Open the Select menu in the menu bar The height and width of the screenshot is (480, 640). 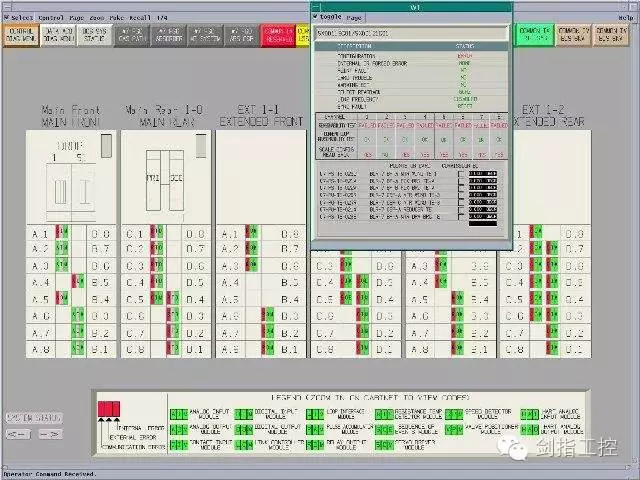[x=20, y=18]
